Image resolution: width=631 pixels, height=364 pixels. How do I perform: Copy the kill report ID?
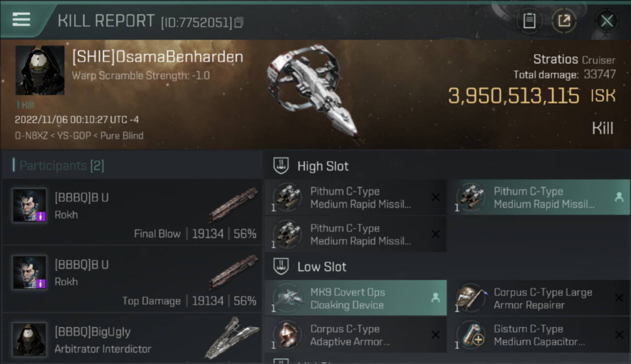click(238, 22)
